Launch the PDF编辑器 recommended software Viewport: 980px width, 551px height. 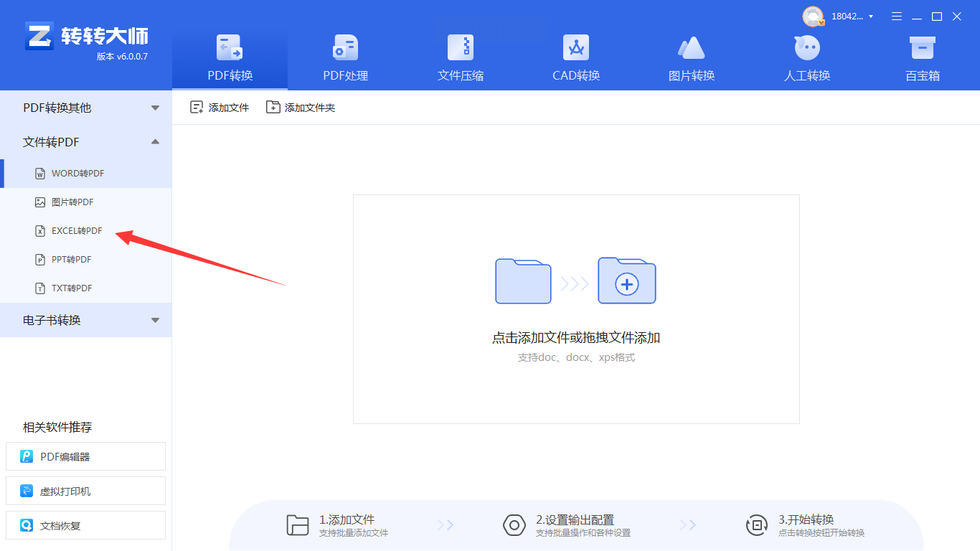tap(86, 456)
